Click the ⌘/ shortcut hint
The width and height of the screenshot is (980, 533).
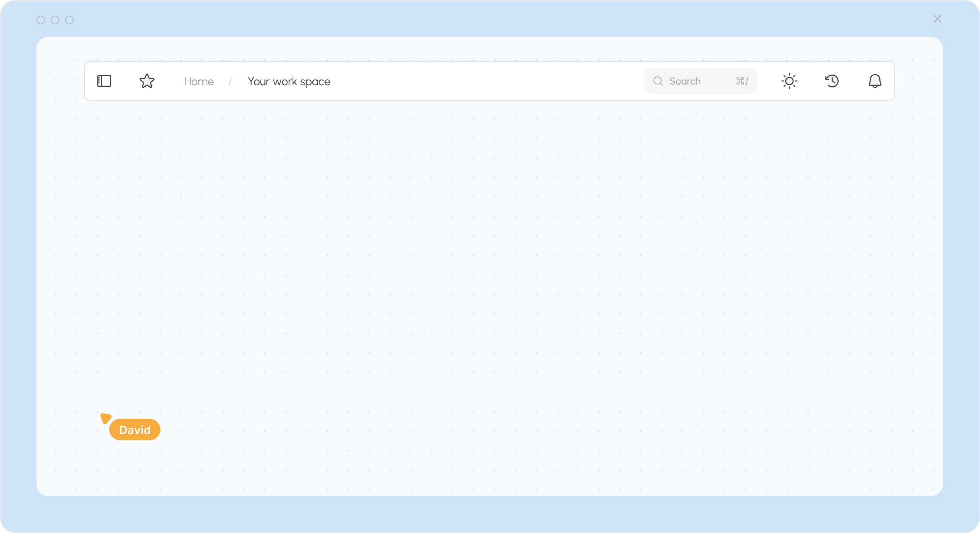[742, 81]
